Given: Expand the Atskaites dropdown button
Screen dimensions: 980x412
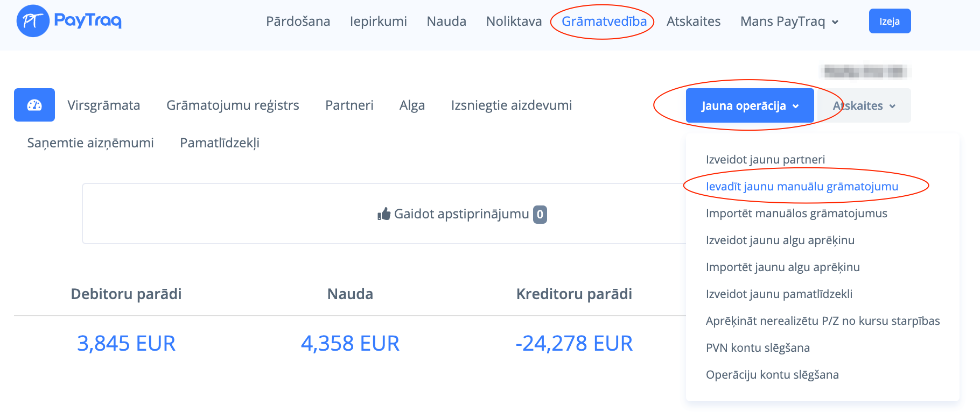Looking at the screenshot, I should [864, 105].
